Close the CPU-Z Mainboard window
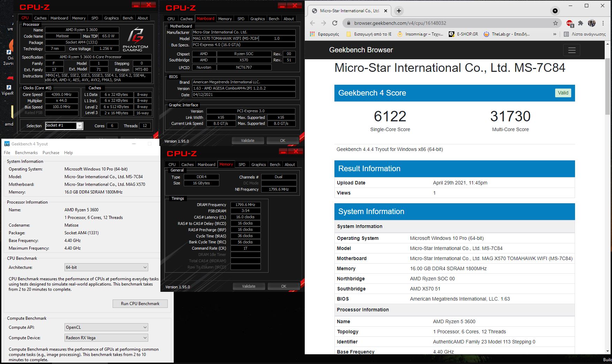The width and height of the screenshot is (612, 364). (x=295, y=6)
